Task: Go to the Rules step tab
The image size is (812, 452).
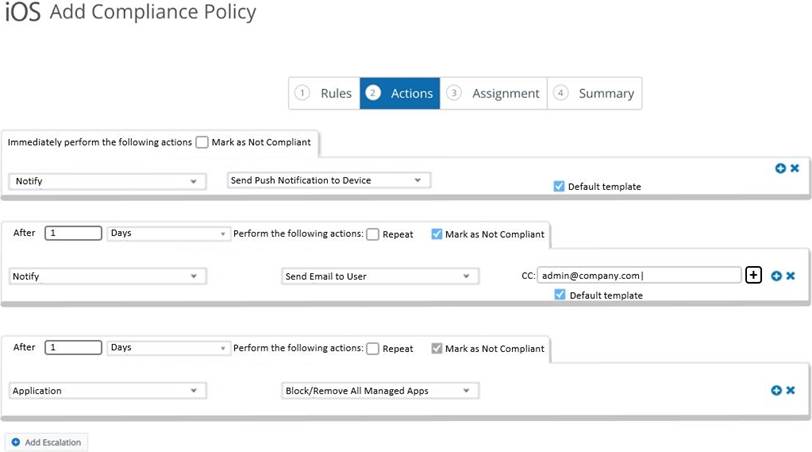Action: coord(324,93)
